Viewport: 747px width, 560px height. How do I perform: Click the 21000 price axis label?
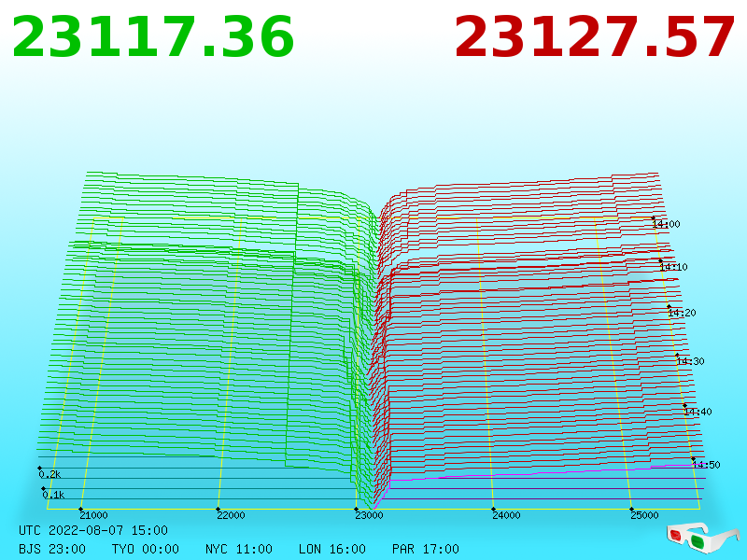tap(94, 515)
